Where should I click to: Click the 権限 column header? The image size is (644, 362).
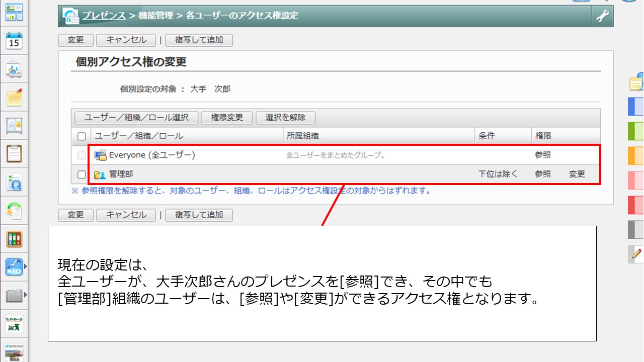pyautogui.click(x=543, y=136)
